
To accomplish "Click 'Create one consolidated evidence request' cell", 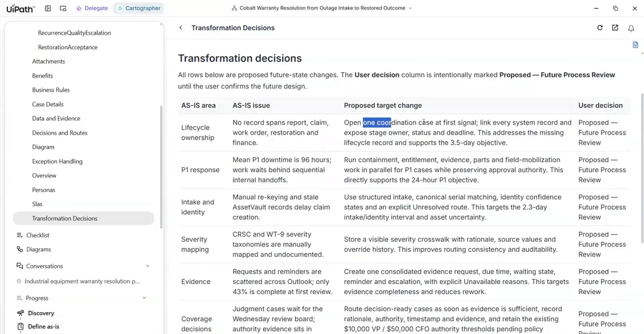I will click(457, 282).
